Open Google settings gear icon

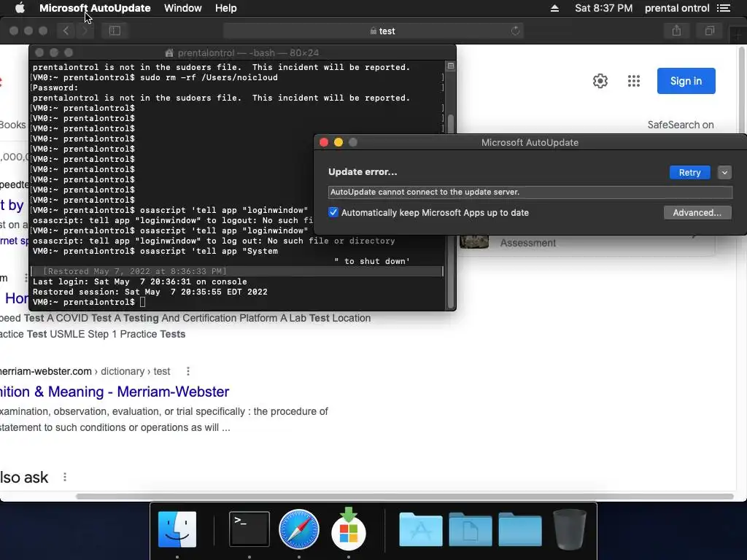pos(600,81)
